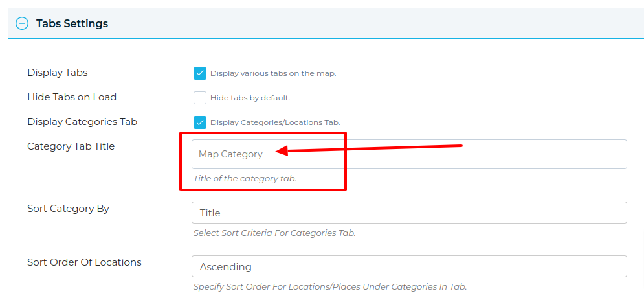The image size is (644, 300).
Task: Open the Ascending sort order dropdown
Action: tap(409, 266)
